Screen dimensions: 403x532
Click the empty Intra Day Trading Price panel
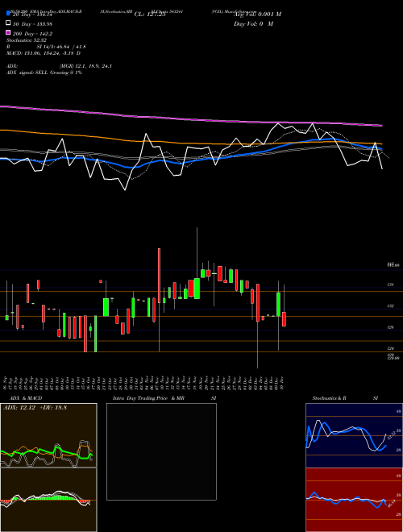161,451
